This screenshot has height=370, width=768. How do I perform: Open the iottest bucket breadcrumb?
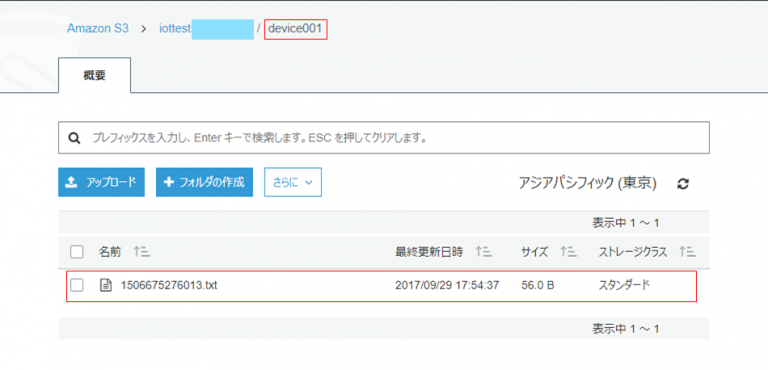coord(175,29)
